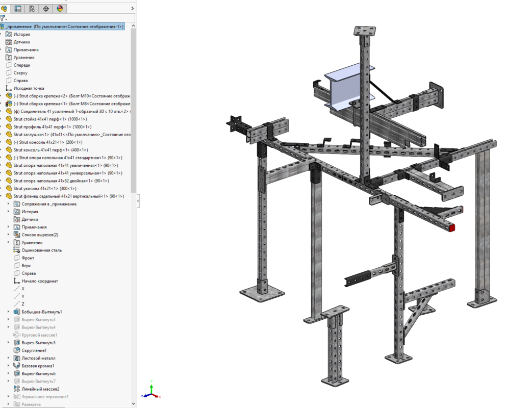Expand the Листовой металл feature
Viewport: 532px width, 408px height.
pyautogui.click(x=9, y=358)
